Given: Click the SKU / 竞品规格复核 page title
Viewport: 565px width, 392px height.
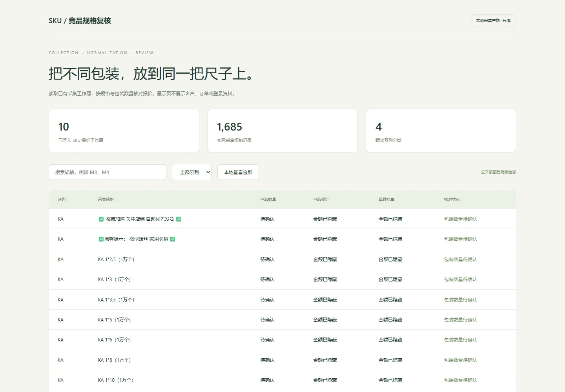Looking at the screenshot, I should (80, 21).
